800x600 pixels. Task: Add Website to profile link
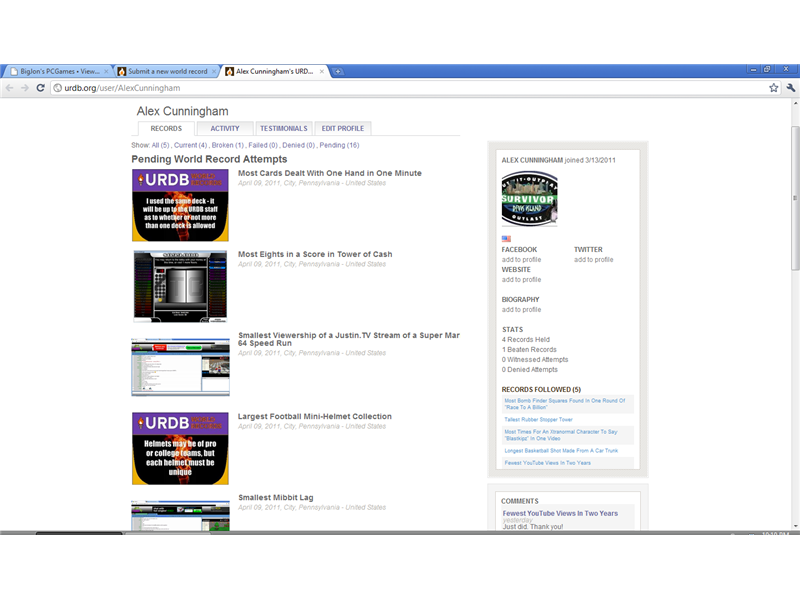click(521, 280)
